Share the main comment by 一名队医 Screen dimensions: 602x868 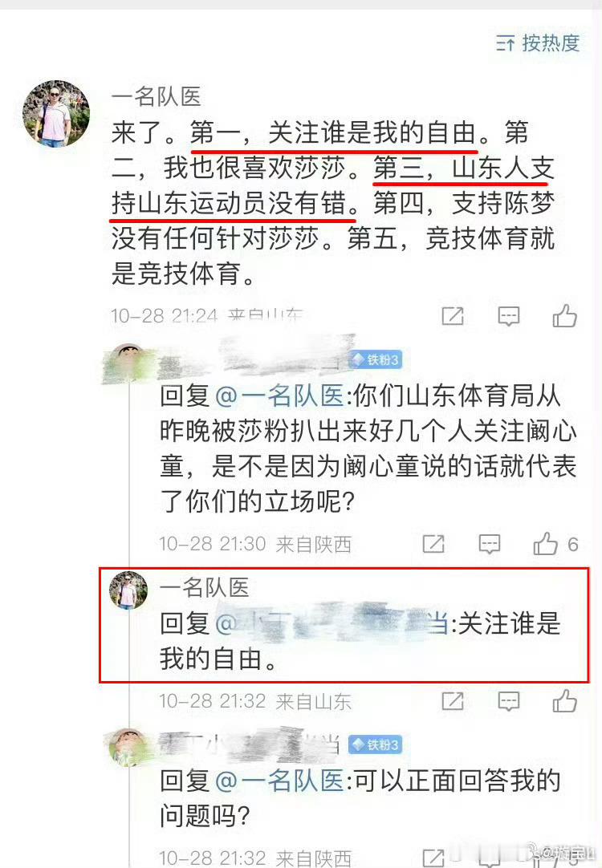pyautogui.click(x=453, y=316)
